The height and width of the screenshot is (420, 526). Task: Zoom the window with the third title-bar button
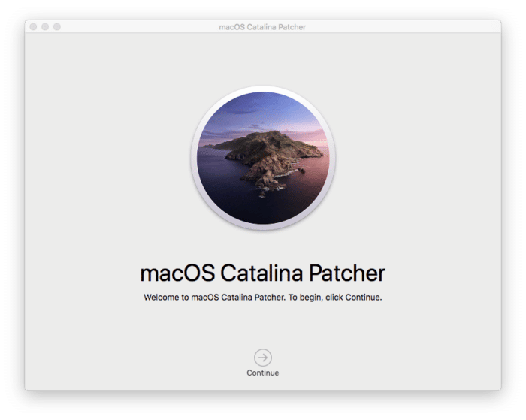[57, 26]
